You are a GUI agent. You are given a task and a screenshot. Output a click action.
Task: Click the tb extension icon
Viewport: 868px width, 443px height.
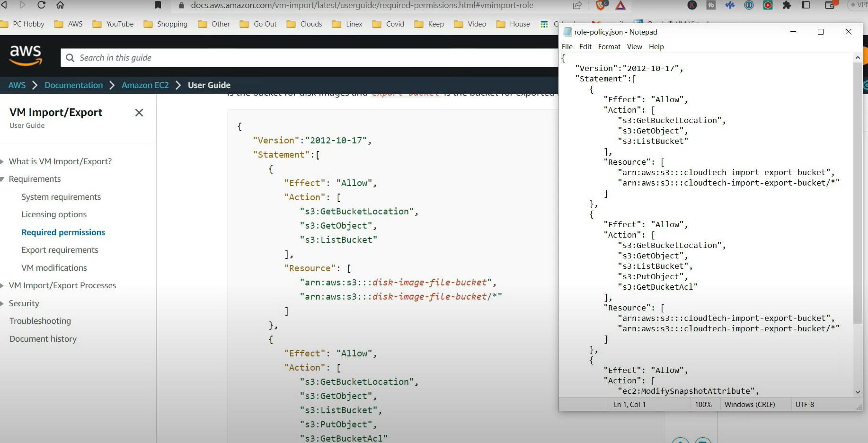pyautogui.click(x=711, y=5)
